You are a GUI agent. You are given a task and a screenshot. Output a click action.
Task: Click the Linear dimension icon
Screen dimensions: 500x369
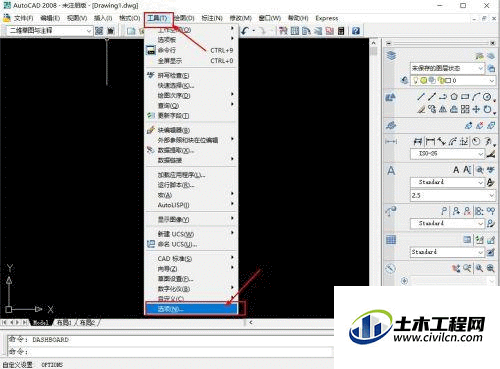pos(430,141)
